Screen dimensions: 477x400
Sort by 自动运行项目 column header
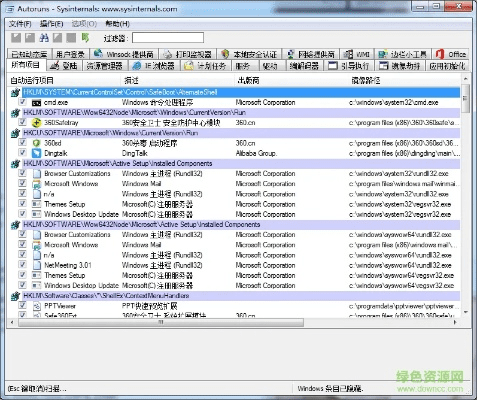63,80
